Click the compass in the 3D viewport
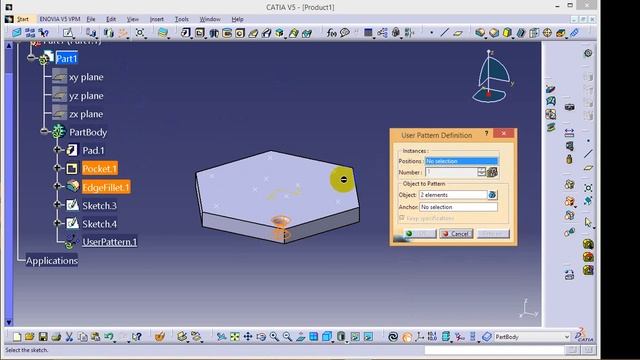Screen dimensions: 640x360 click(x=493, y=77)
